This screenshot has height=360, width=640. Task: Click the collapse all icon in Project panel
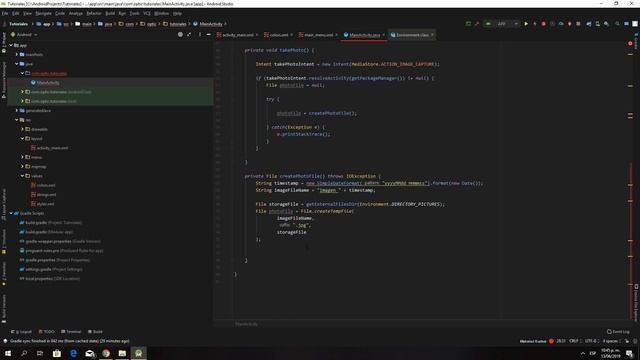pos(189,35)
